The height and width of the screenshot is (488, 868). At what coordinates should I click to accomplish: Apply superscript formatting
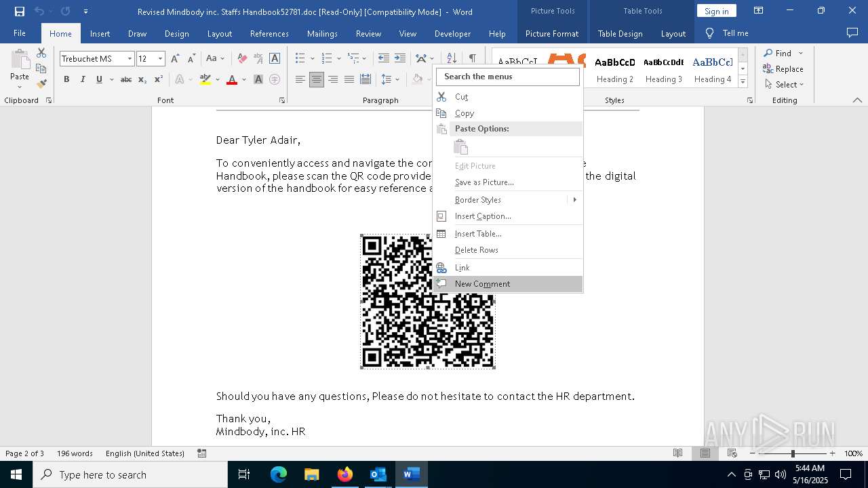pos(159,79)
